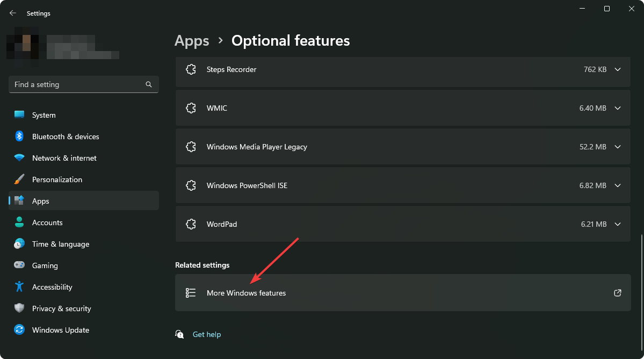Viewport: 644px width, 359px height.
Task: Expand Windows Media Player Legacy chevron
Action: pyautogui.click(x=617, y=147)
